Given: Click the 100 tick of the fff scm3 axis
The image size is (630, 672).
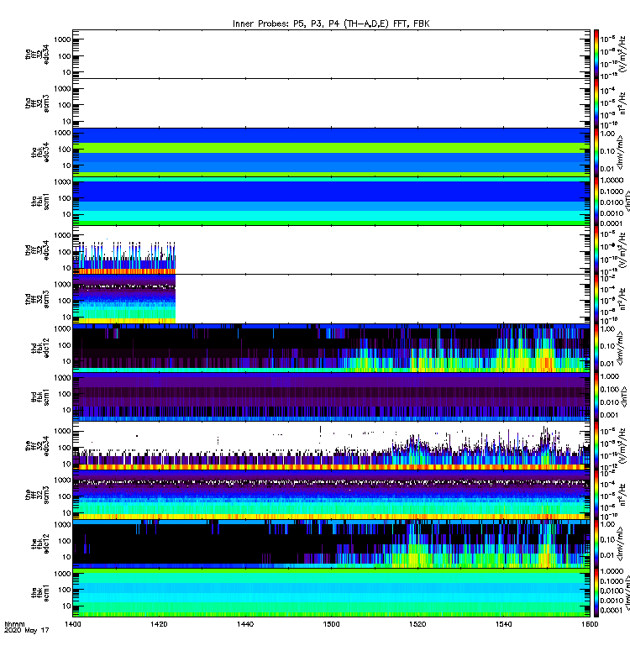Looking at the screenshot, I should point(65,496).
